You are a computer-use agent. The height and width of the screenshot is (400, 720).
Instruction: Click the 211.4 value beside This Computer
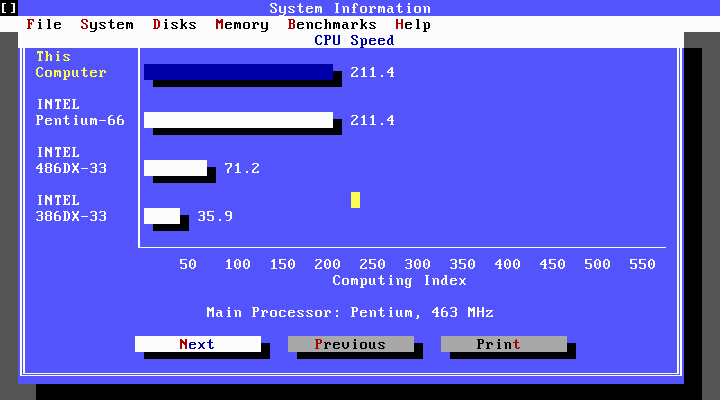click(x=372, y=72)
